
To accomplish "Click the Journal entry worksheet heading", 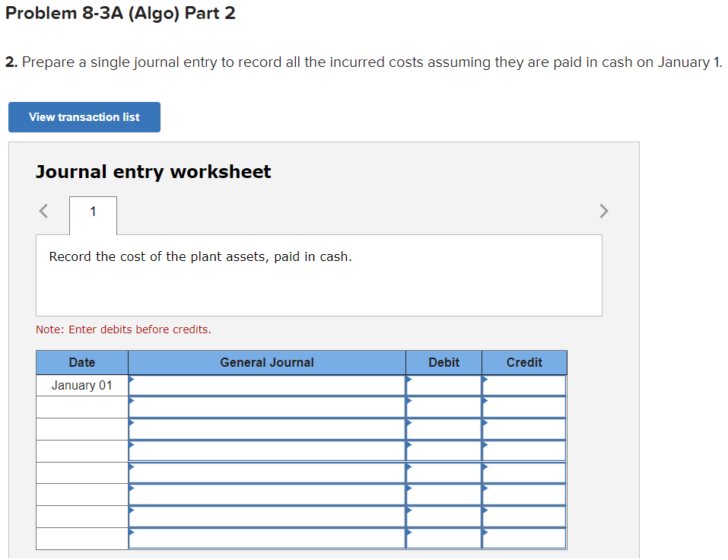I will click(x=152, y=171).
